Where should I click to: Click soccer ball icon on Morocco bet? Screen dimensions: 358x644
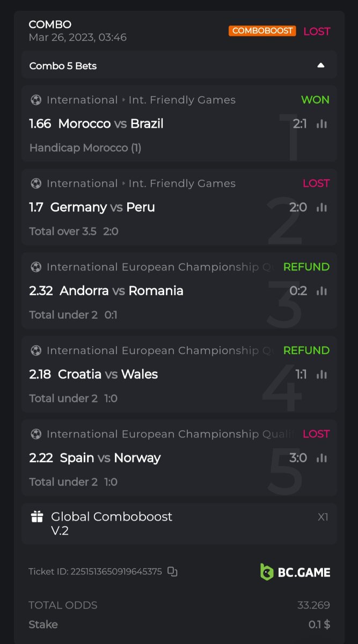[x=36, y=100]
